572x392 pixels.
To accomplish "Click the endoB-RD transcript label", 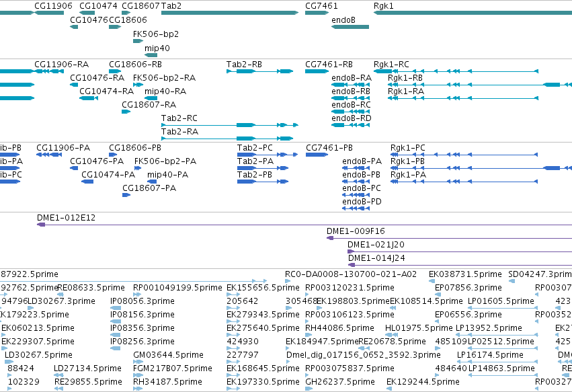I will pos(352,118).
